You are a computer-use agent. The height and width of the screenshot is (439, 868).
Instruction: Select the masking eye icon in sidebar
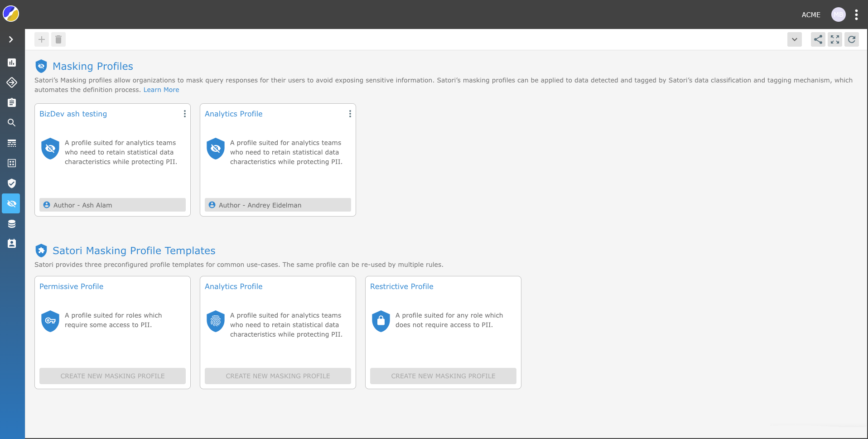(11, 203)
